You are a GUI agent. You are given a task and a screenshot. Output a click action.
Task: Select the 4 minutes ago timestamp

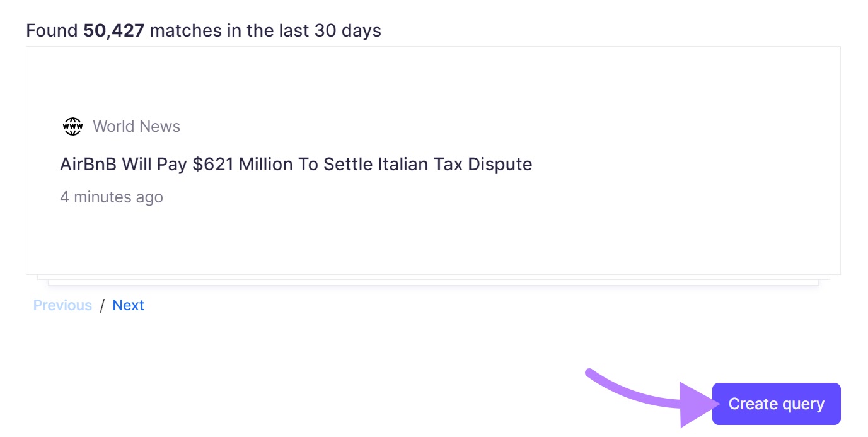(x=111, y=197)
